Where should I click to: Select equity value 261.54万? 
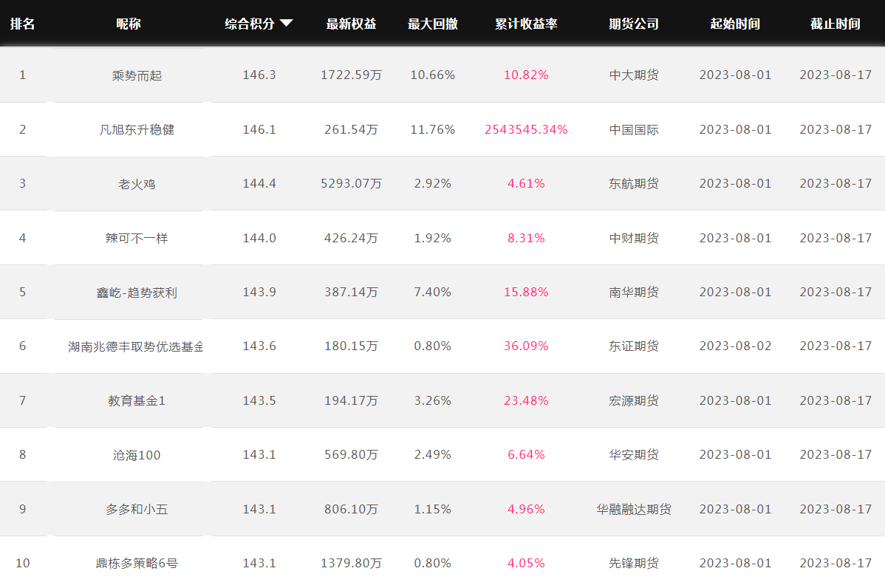(x=351, y=129)
